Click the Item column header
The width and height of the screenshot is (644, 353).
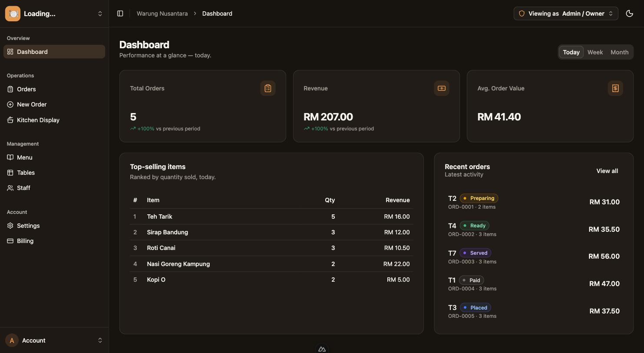[153, 200]
